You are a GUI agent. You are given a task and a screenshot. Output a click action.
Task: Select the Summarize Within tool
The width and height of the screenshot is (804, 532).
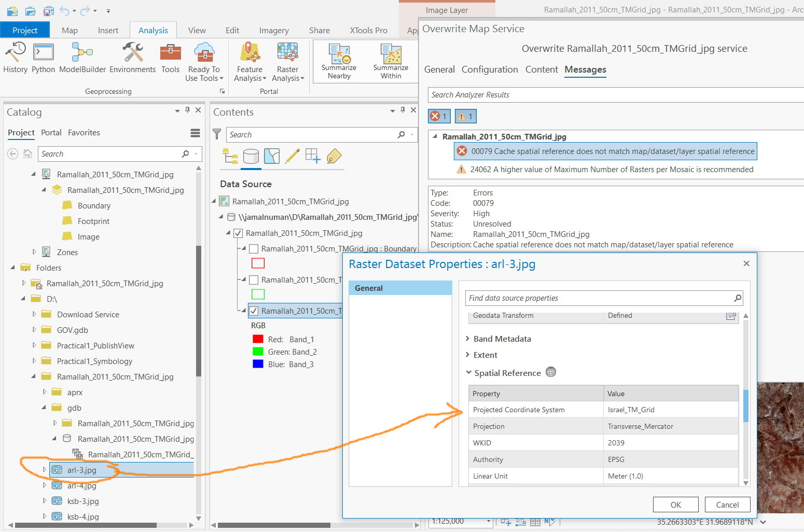(391, 61)
